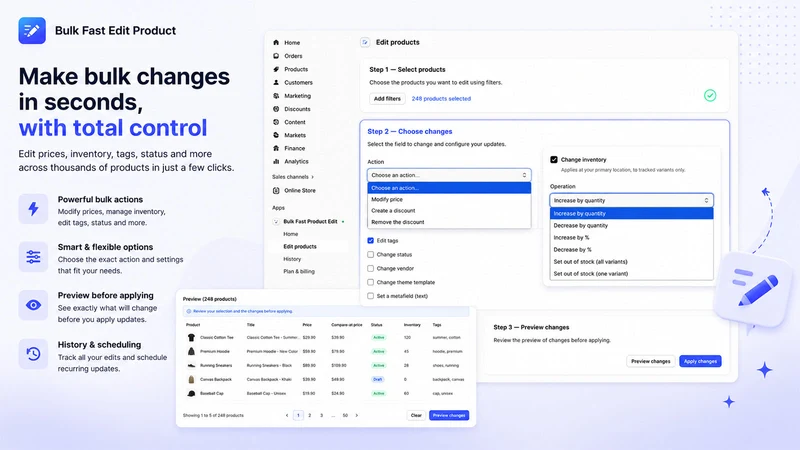800x450 pixels.
Task: Click the Premium Hoodie product thumbnail
Action: click(x=191, y=351)
